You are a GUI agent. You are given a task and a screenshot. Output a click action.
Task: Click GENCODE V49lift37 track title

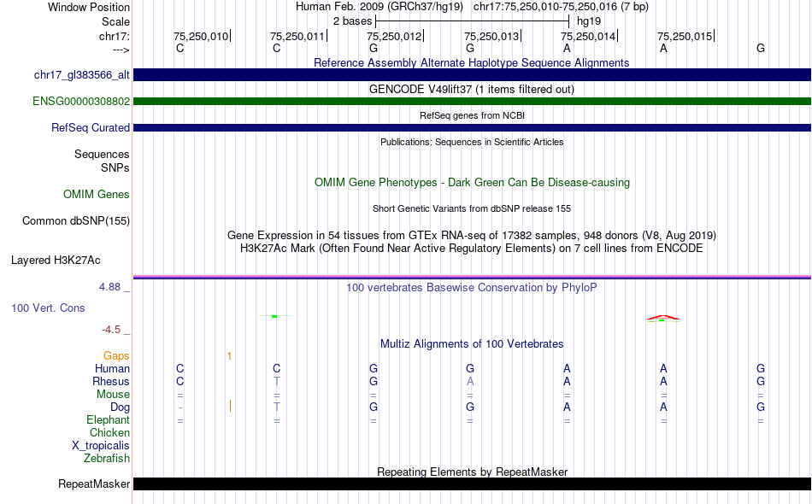472,89
